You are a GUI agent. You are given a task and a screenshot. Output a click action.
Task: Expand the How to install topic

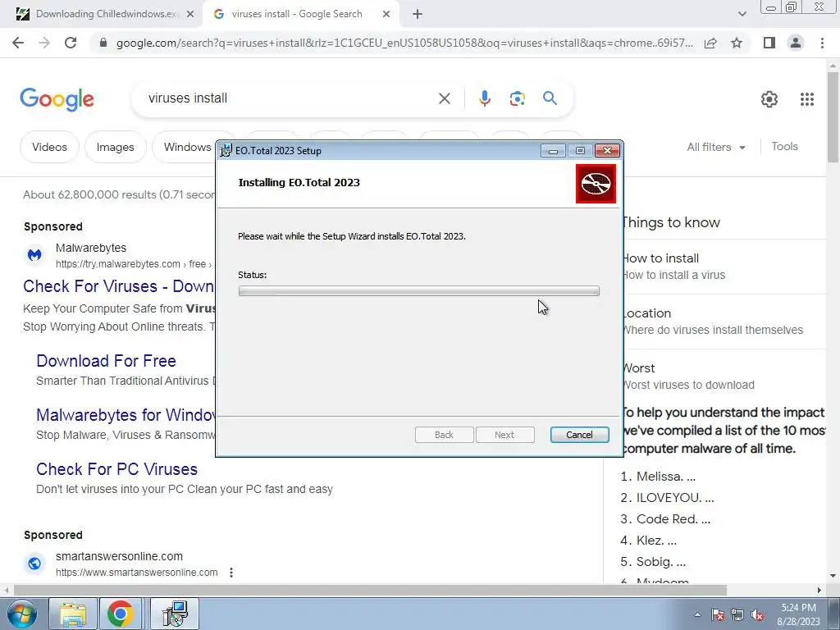pos(724,267)
